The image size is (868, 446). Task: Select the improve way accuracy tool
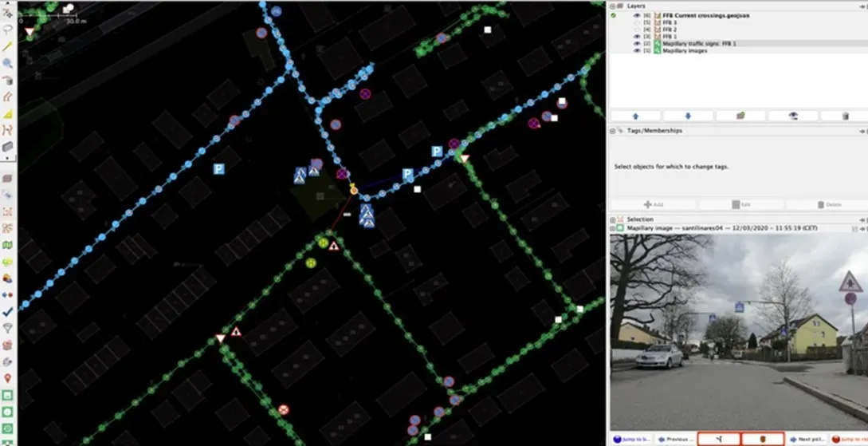click(7, 130)
